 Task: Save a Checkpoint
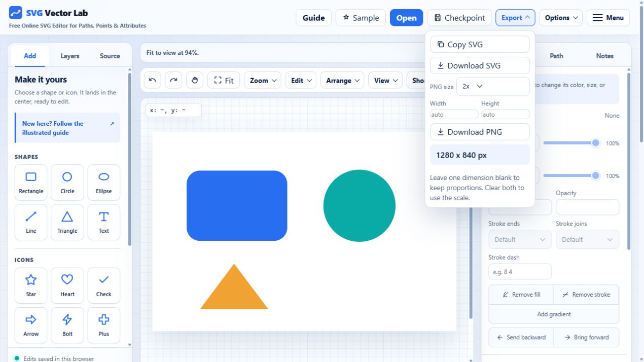pyautogui.click(x=459, y=18)
